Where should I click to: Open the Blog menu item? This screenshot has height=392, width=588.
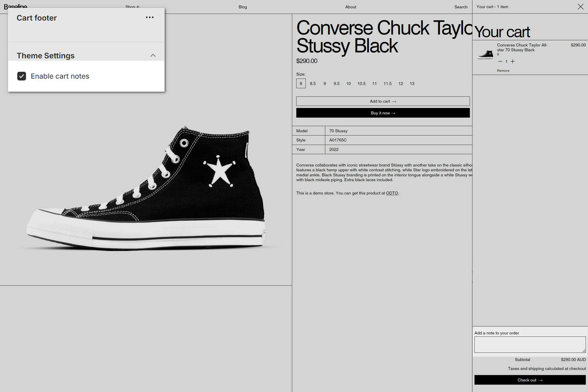tap(243, 7)
